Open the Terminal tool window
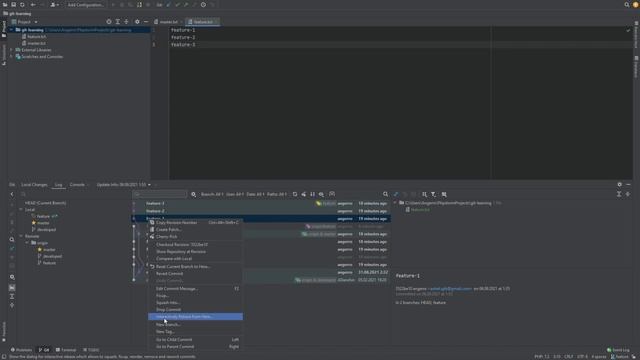The image size is (640, 360). [x=66, y=350]
